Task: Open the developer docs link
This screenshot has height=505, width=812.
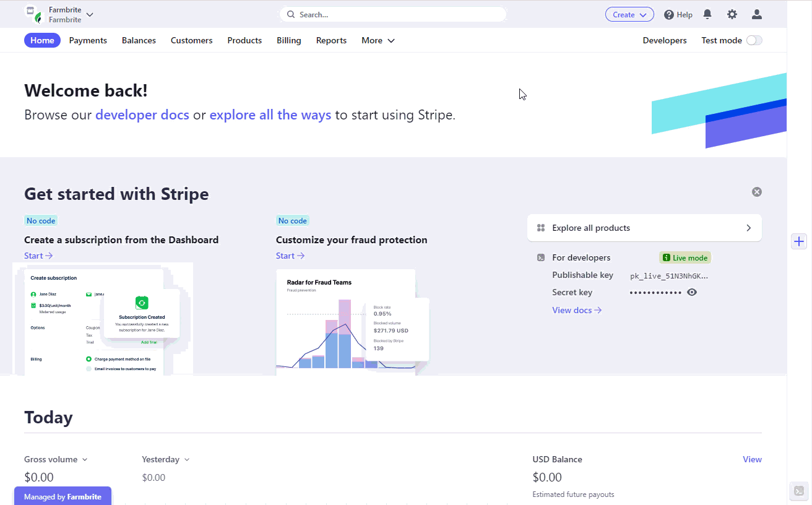Action: click(x=142, y=114)
